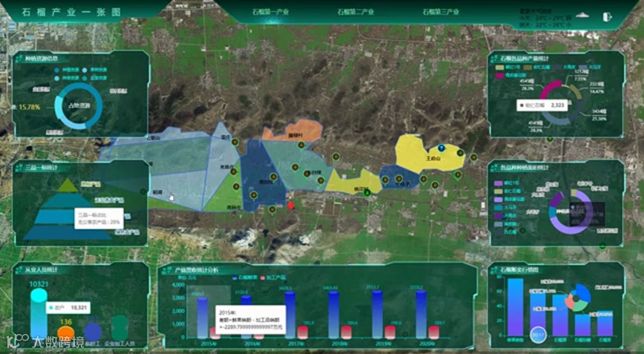This screenshot has height=354, width=644.
Task: Toggle the 大马牙 legend in 石榴各品种产量统计
Action: point(589,67)
